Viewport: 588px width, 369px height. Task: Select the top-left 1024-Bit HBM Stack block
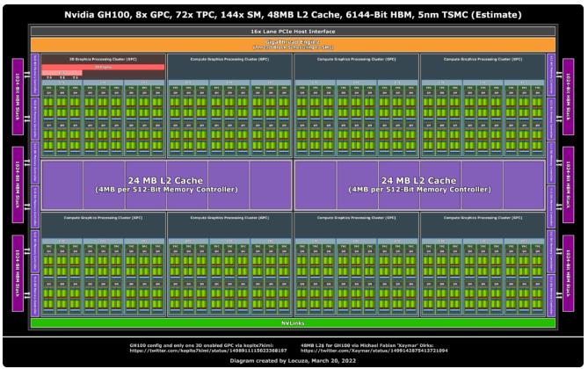point(18,97)
